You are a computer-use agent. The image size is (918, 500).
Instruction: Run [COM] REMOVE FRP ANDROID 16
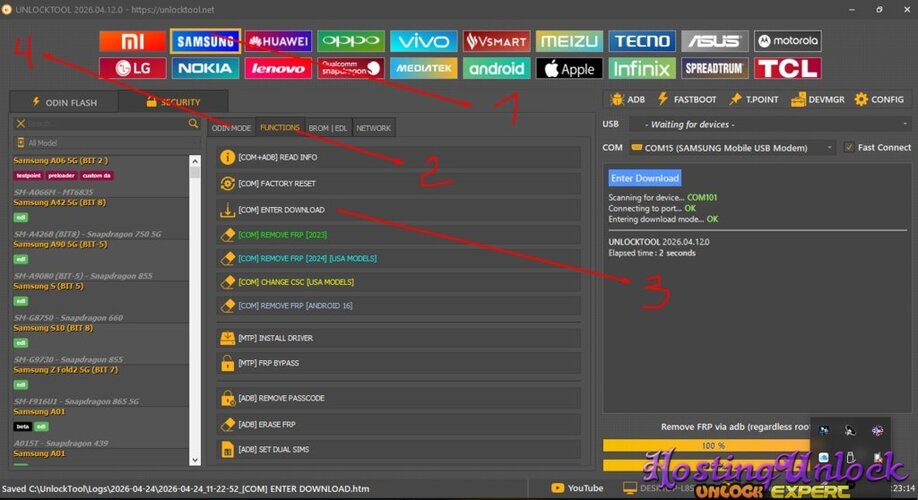[x=399, y=305]
